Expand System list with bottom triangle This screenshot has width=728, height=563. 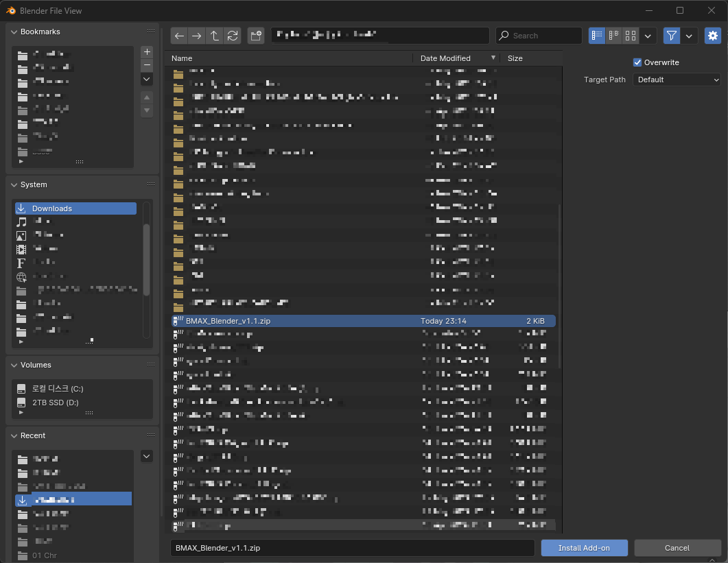[21, 342]
